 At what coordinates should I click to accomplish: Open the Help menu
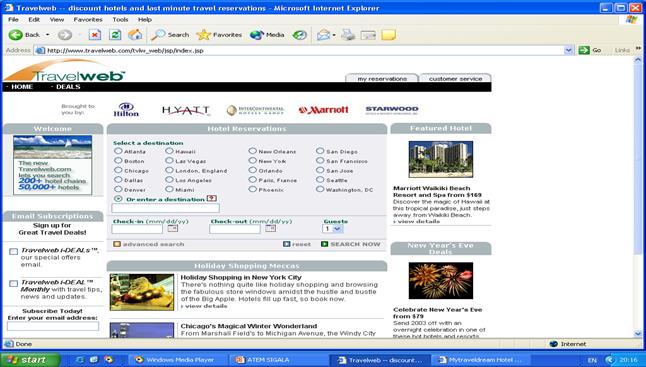tap(145, 19)
